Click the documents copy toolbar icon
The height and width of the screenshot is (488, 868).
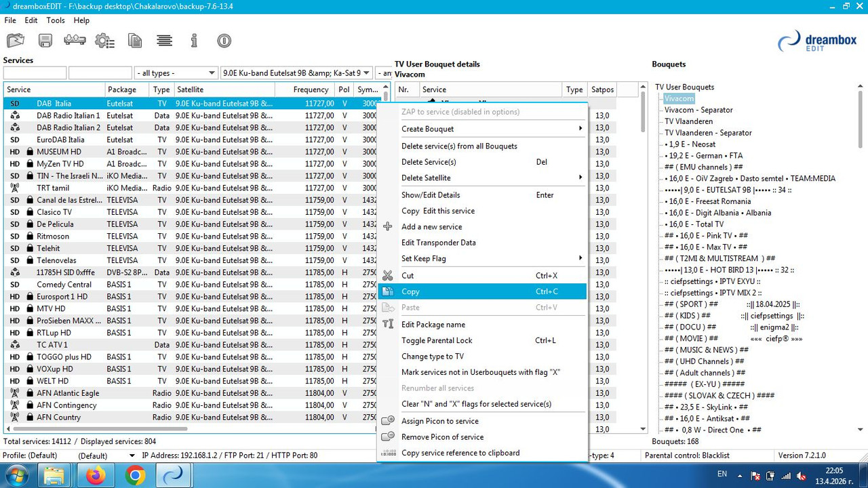[x=135, y=41]
